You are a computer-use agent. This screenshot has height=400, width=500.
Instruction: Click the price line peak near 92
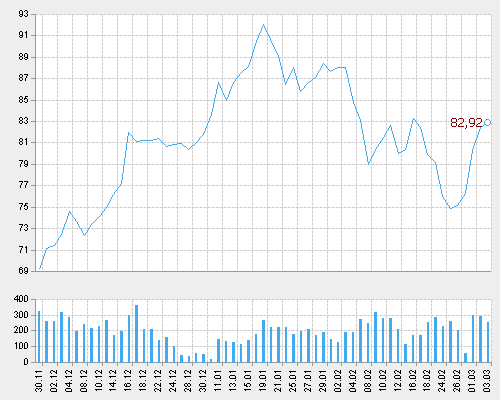tap(263, 24)
